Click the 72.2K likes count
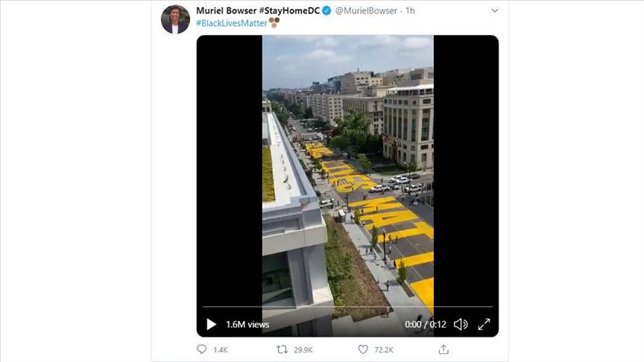 [385, 349]
